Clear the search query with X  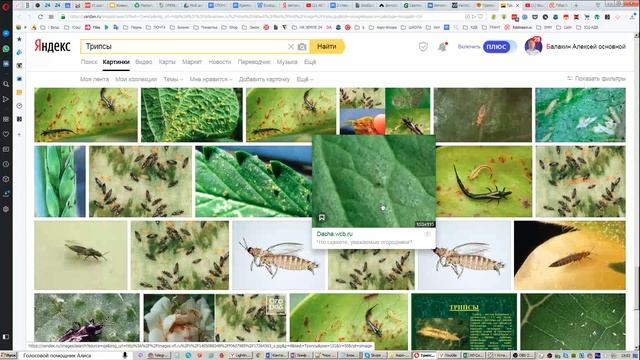[x=291, y=47]
